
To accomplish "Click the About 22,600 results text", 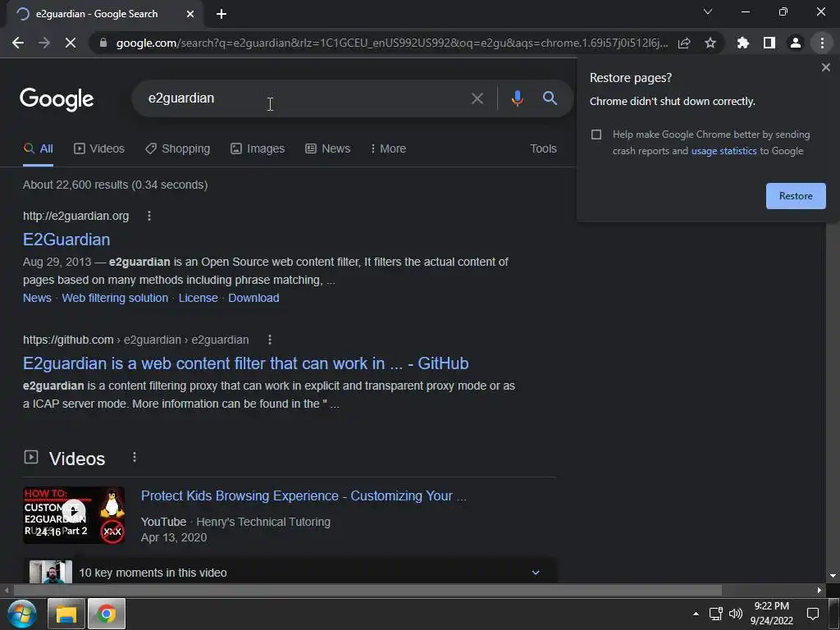I will [x=115, y=185].
